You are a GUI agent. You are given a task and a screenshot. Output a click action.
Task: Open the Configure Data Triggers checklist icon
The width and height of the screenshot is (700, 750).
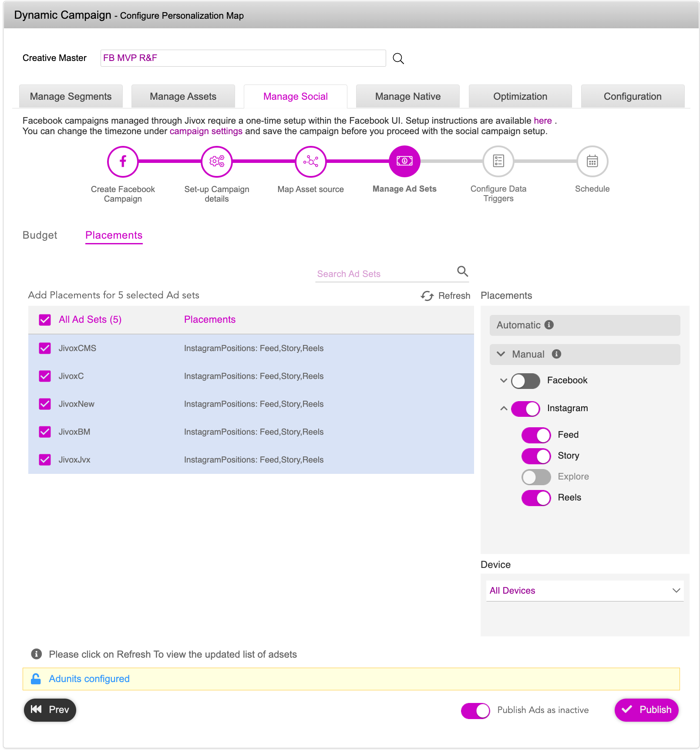[x=498, y=161]
